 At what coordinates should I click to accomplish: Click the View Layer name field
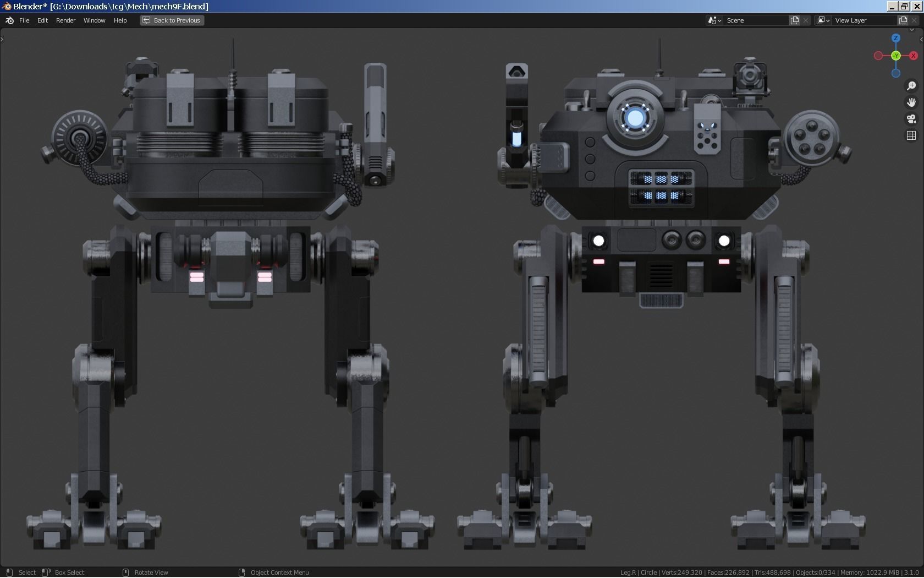[x=865, y=20]
